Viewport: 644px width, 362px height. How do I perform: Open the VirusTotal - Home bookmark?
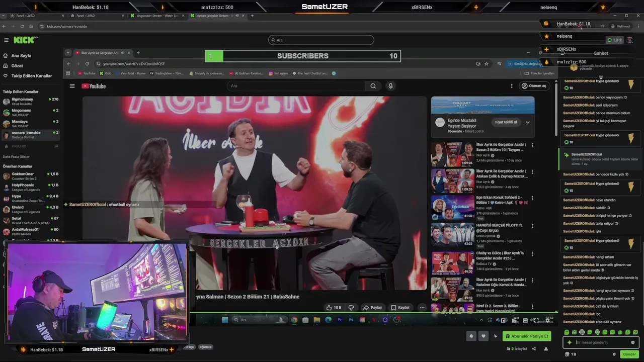[x=130, y=73]
